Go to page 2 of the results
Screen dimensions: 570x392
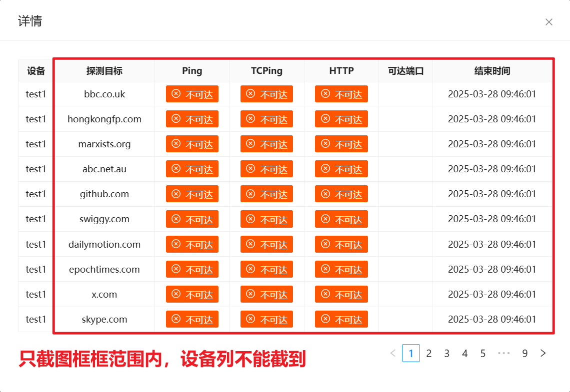[x=428, y=353]
